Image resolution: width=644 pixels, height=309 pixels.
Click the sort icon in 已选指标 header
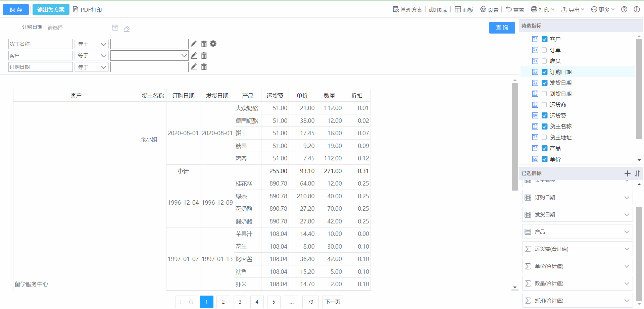(637, 173)
